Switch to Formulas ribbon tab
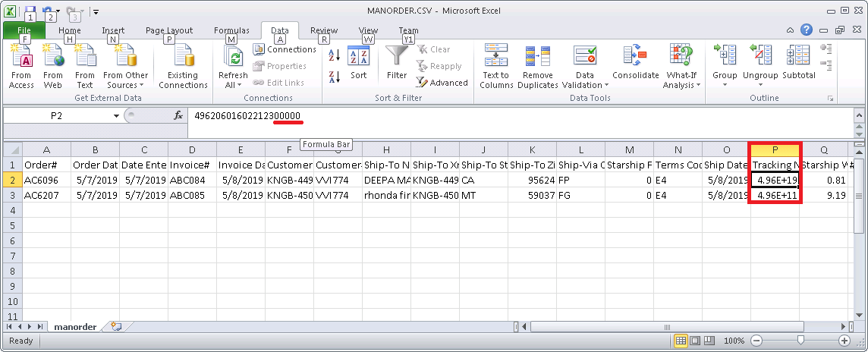 [x=231, y=30]
